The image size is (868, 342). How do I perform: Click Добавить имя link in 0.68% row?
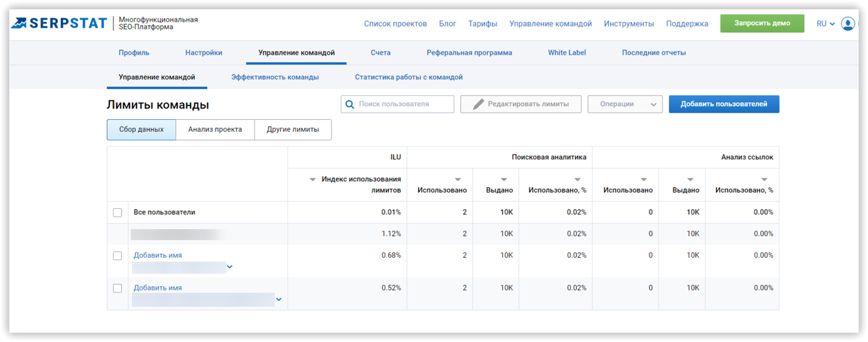tap(157, 255)
